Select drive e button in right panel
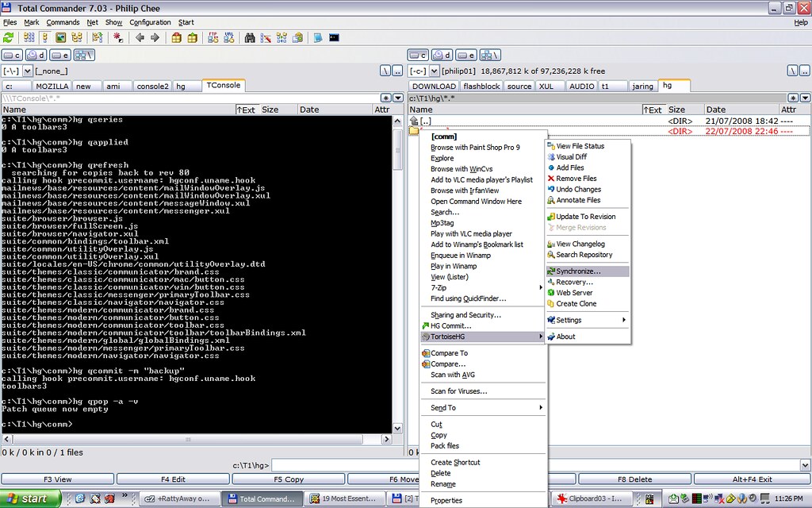 [465, 55]
